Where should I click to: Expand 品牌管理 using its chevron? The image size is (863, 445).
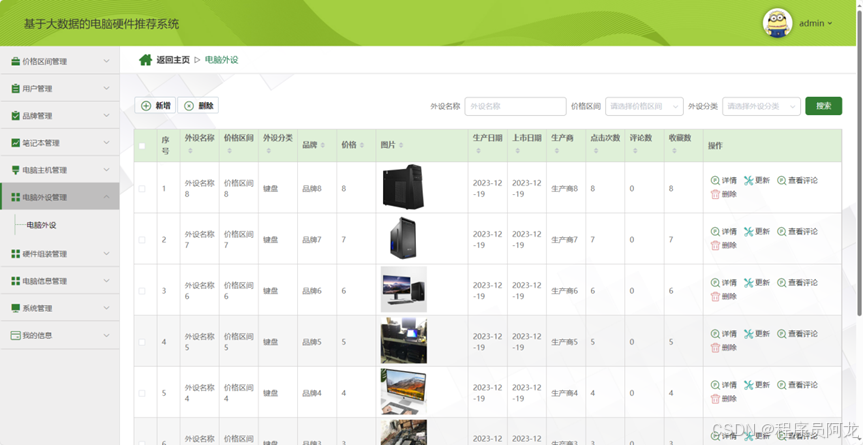pyautogui.click(x=106, y=116)
